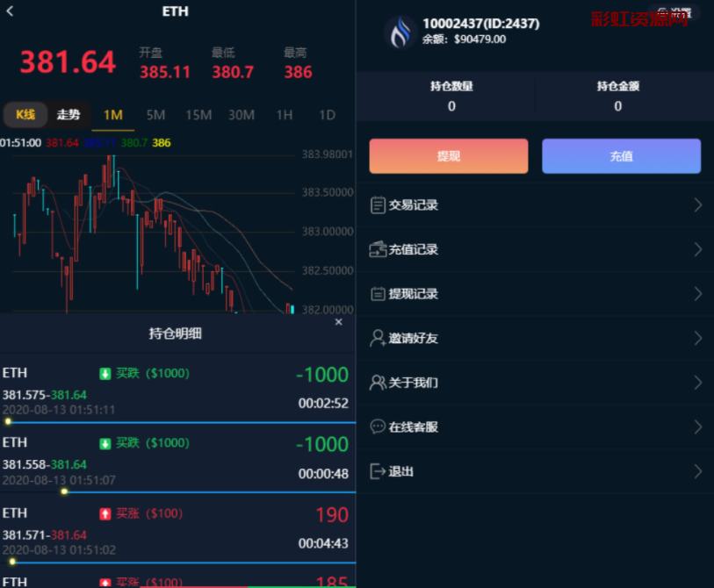Image resolution: width=714 pixels, height=588 pixels.
Task: Switch chart to K线 candlestick mode
Action: click(x=25, y=115)
